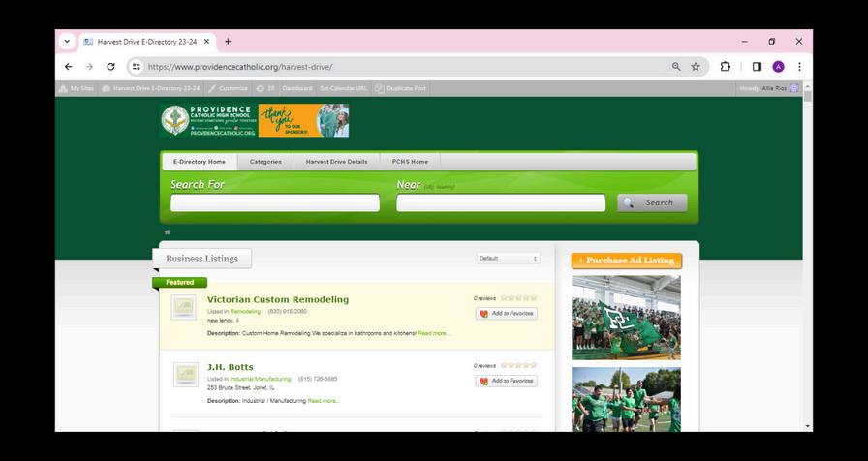
Task: Click Set Calendar URL in admin bar
Action: tap(343, 88)
